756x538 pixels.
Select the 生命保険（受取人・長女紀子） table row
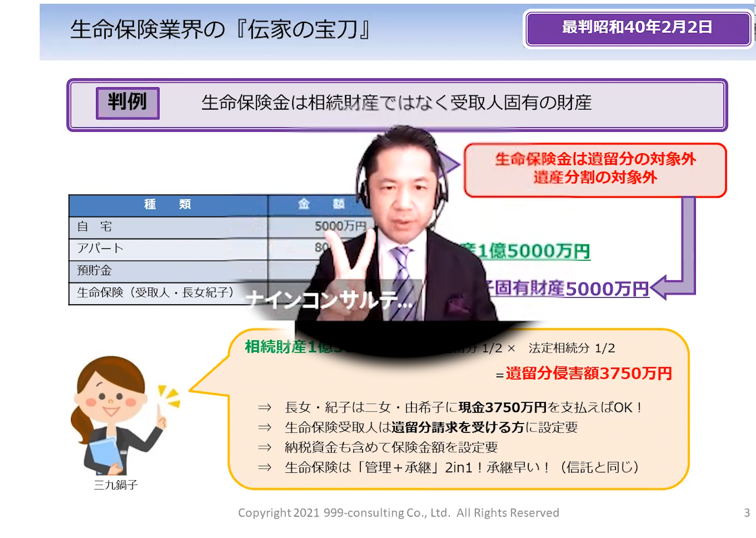(155, 293)
